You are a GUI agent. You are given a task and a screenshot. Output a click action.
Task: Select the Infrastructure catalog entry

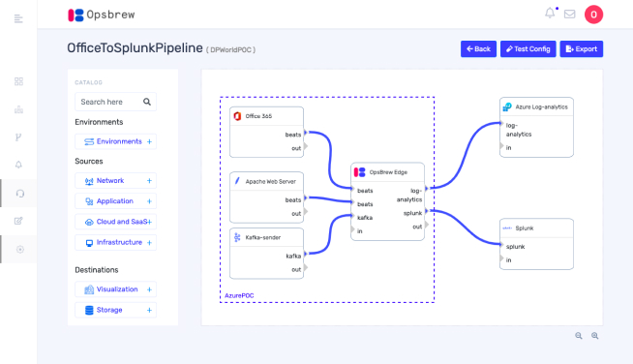click(x=115, y=242)
